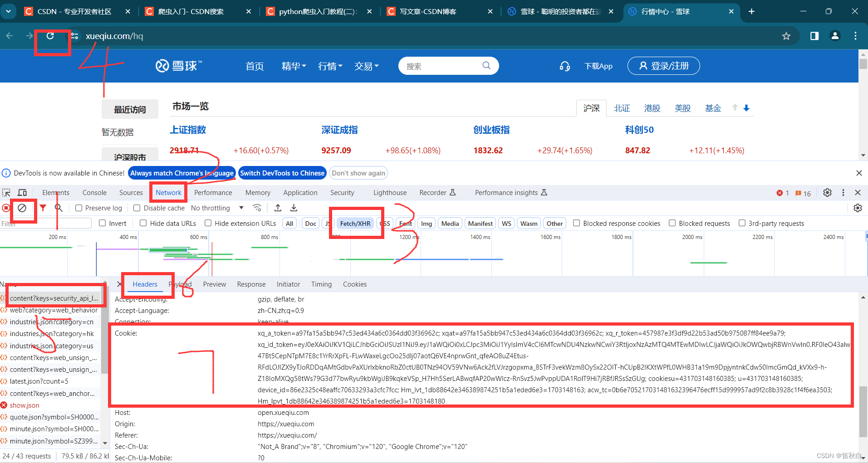The image size is (868, 463).
Task: Check 3rd-party requests checkbox
Action: coord(742,223)
